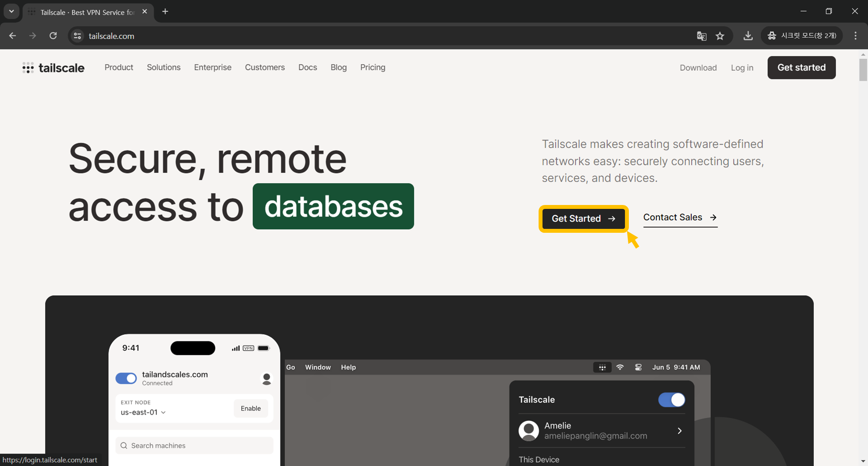868x466 pixels.
Task: Expand Amelie's account chevron
Action: [680, 431]
